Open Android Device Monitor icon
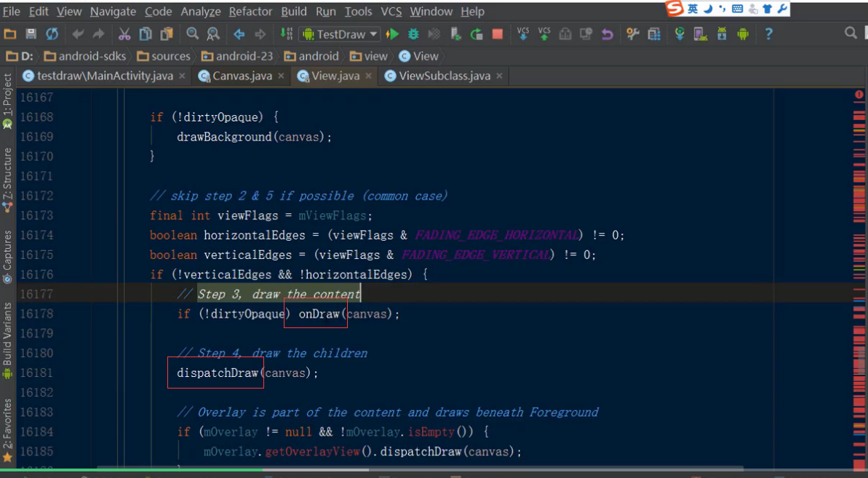Screen dimensions: 868x478 pyautogui.click(x=743, y=34)
